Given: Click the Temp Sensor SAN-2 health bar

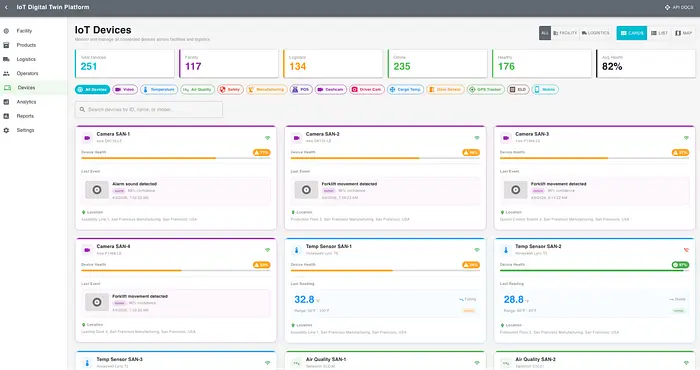Looking at the screenshot, I should coord(595,270).
